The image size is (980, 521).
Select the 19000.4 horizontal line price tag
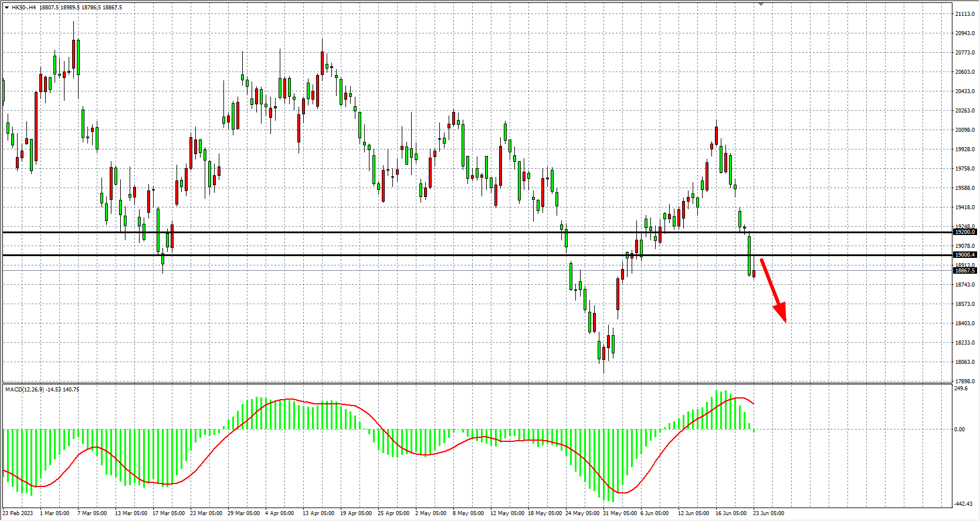tap(965, 255)
